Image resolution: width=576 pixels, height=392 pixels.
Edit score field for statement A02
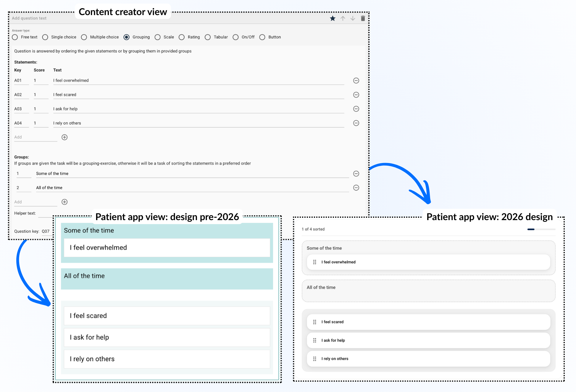pos(41,95)
